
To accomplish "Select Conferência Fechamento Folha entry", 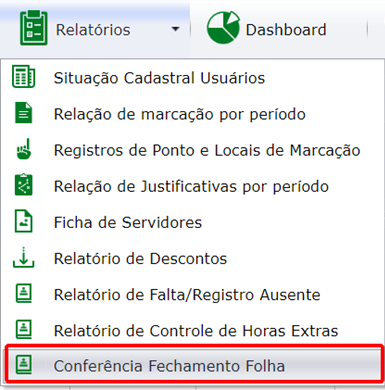I will point(193,365).
